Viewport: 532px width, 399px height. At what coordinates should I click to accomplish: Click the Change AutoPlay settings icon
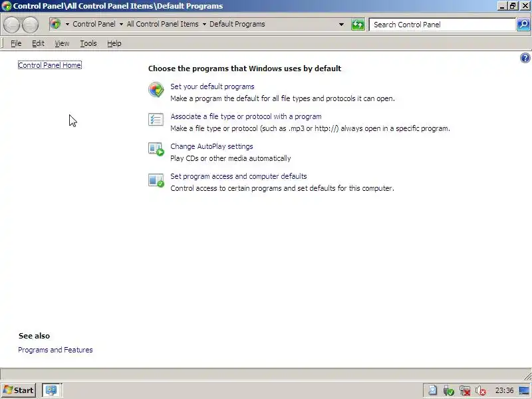pyautogui.click(x=156, y=149)
